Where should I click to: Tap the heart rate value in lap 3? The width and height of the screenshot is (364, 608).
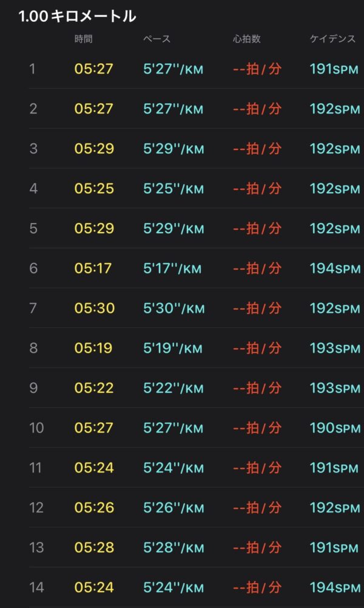coord(257,149)
